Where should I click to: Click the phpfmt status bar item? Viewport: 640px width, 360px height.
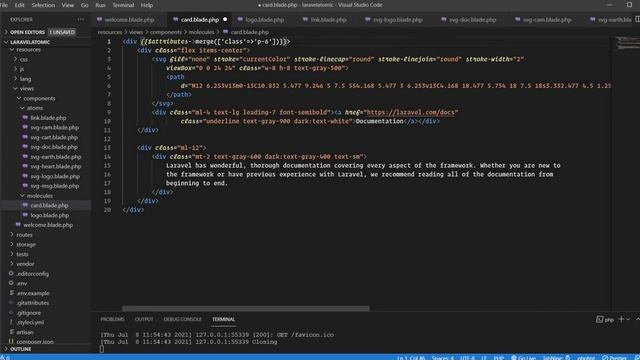[x=586, y=358]
